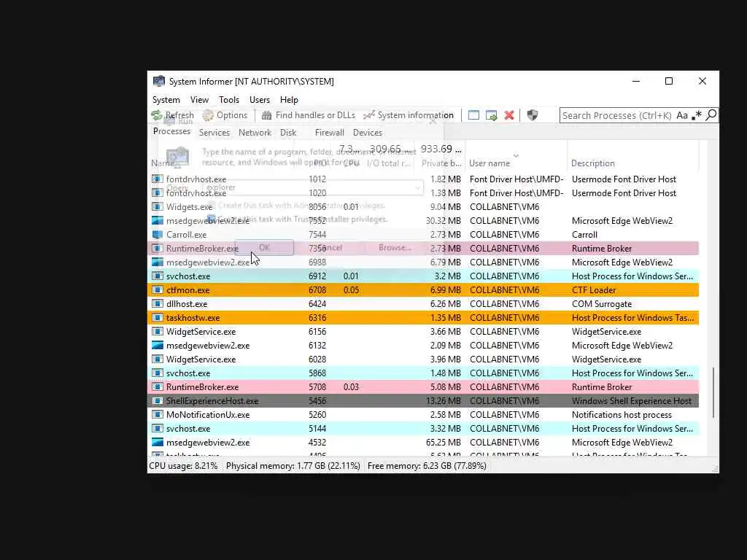Screen dimensions: 747x560
Task: Focus the Search Processes field
Action: point(617,115)
